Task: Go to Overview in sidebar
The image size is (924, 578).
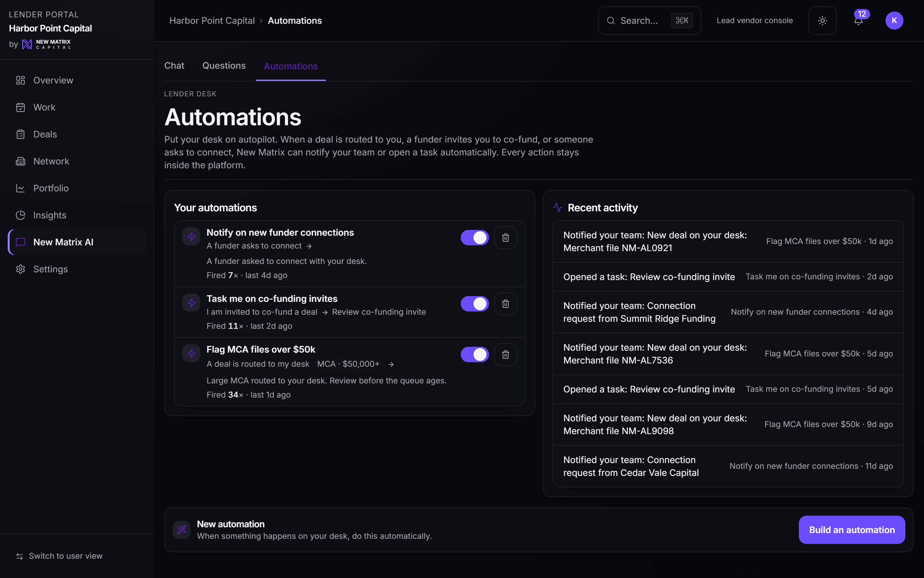Action: (77, 80)
